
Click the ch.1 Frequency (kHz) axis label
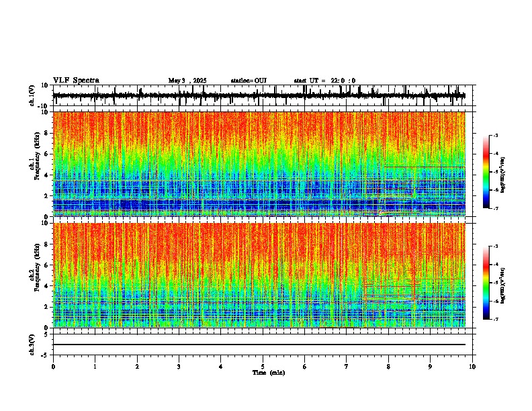[x=34, y=156]
